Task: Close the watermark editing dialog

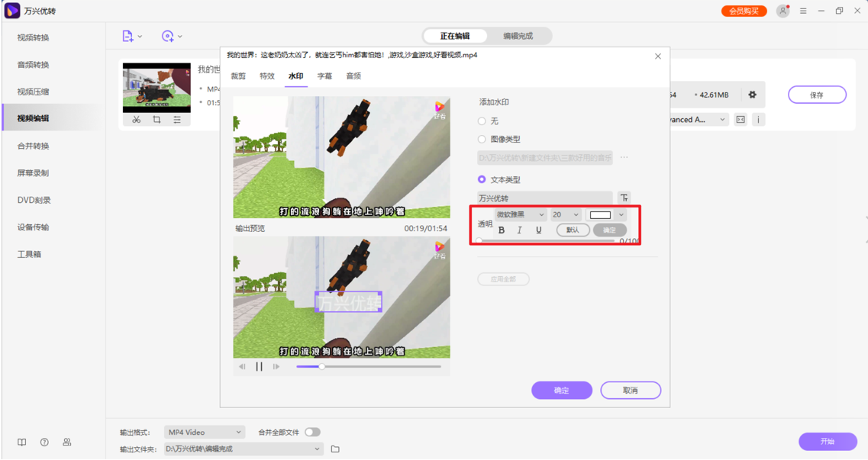Action: (657, 56)
